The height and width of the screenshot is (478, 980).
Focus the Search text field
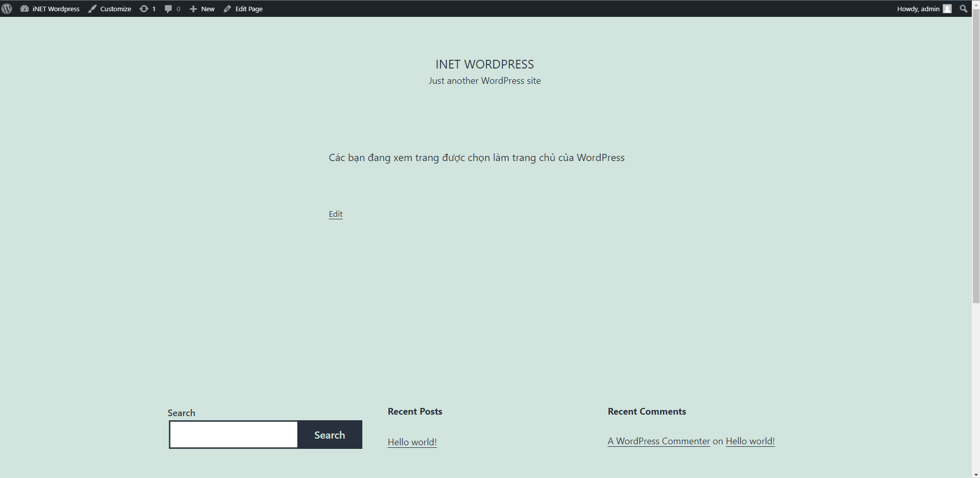233,435
